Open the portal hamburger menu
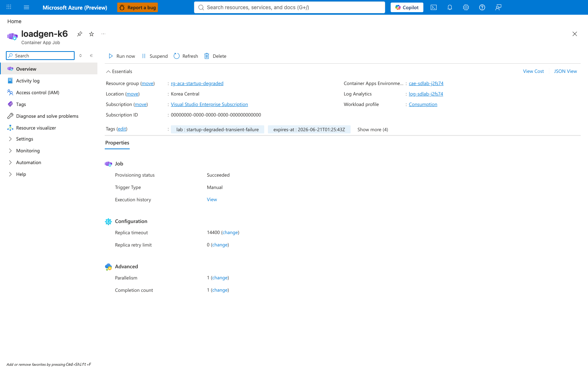Screen dimensions: 588x368 tap(26, 7)
